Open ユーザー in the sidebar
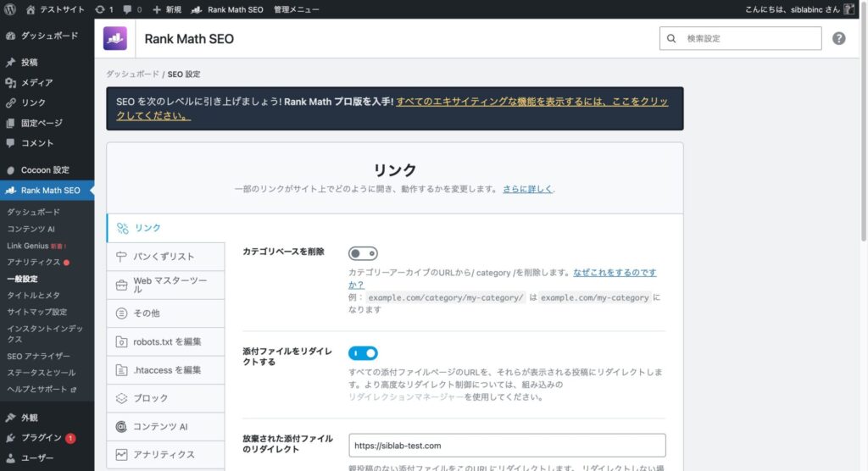868x471 pixels. tap(47, 457)
